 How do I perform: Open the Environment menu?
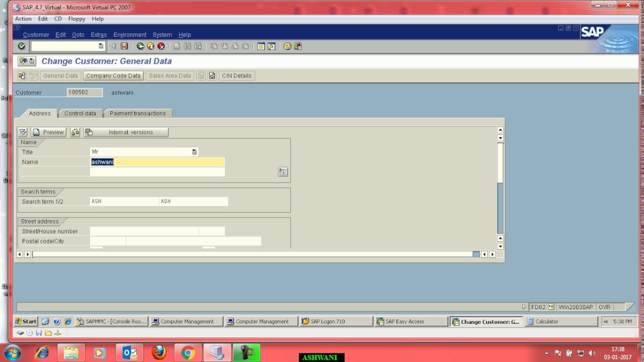pos(130,35)
